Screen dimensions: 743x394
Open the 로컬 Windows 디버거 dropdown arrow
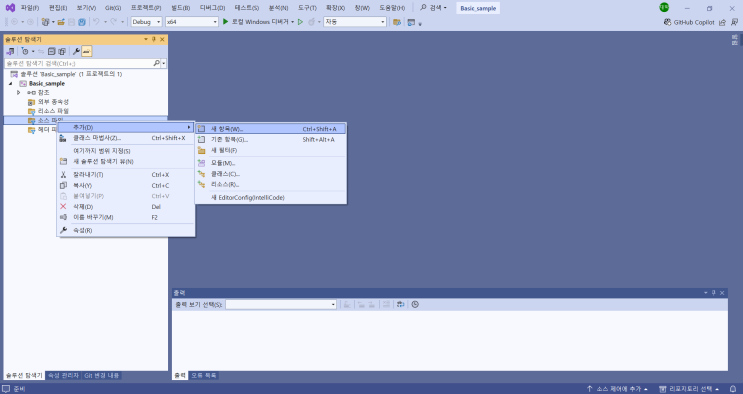[x=292, y=22]
